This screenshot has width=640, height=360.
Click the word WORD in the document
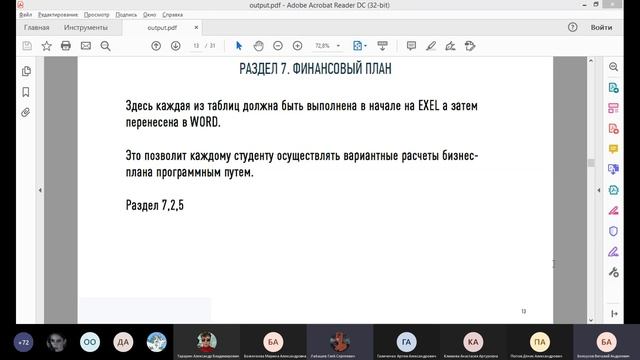[x=205, y=122]
